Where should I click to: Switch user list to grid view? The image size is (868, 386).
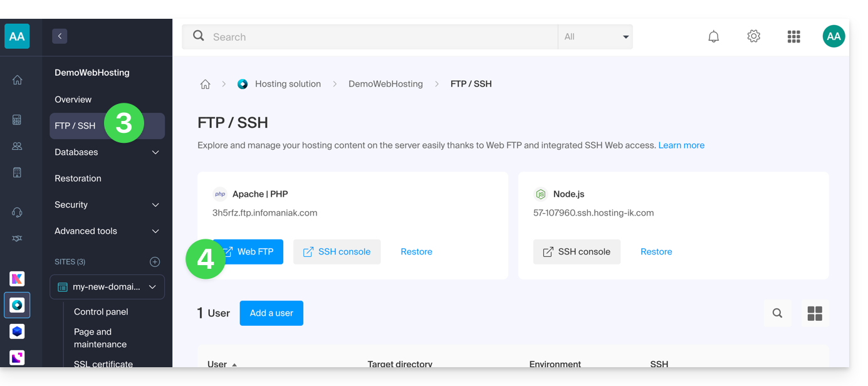click(814, 313)
